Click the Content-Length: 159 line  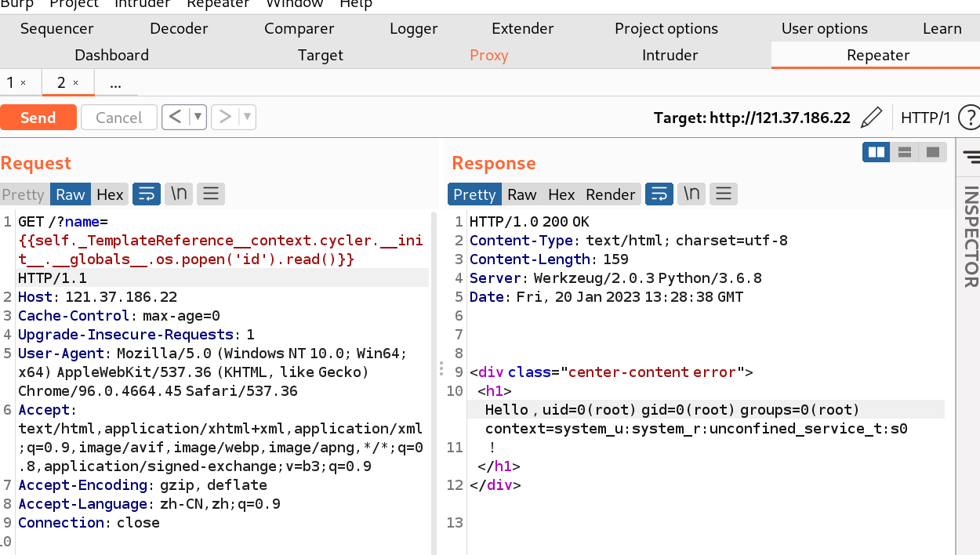[549, 259]
